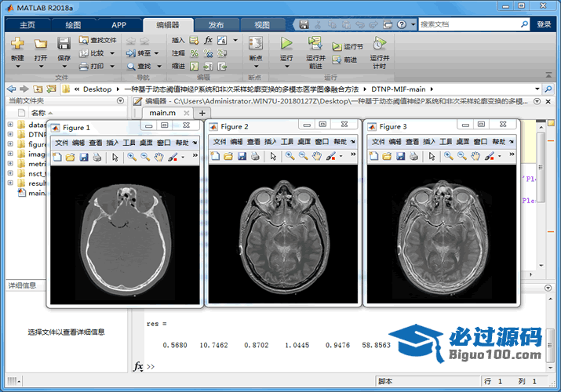Image resolution: width=561 pixels, height=392 pixels.
Task: Click the Save (保存) floppy disk icon
Action: tap(64, 44)
